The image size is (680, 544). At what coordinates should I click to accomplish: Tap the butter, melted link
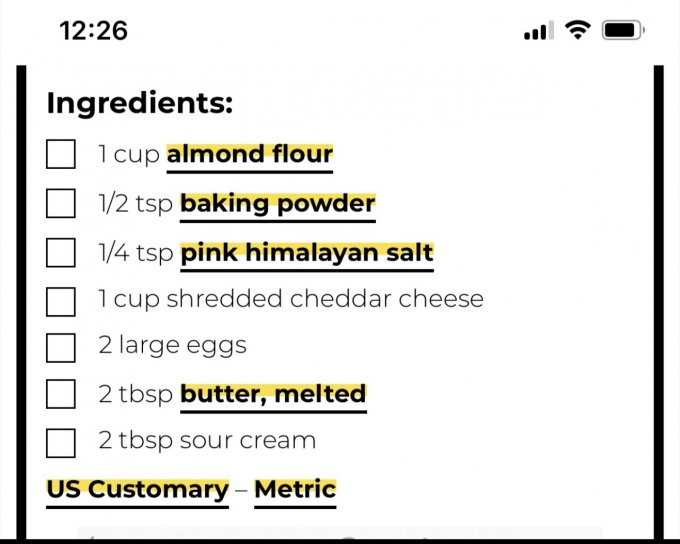[272, 394]
